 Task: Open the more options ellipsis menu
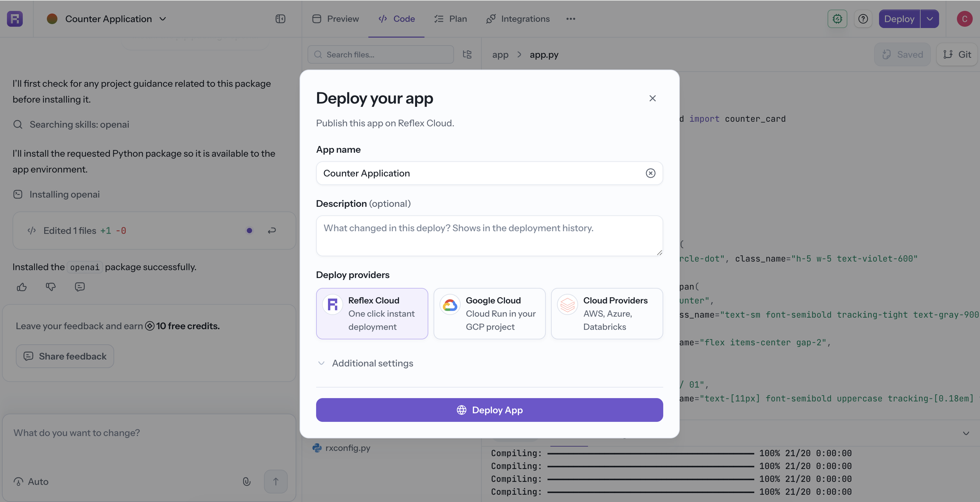(571, 18)
